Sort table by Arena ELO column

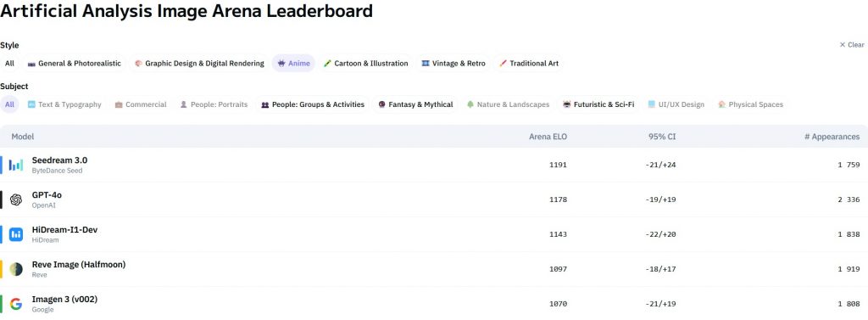point(548,137)
